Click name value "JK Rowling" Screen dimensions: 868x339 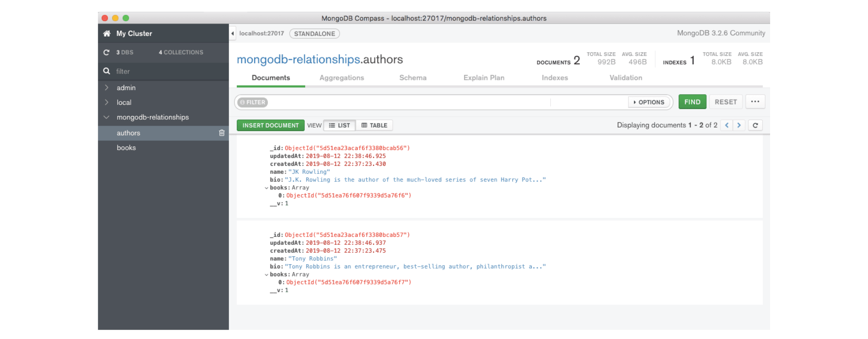[x=309, y=172]
